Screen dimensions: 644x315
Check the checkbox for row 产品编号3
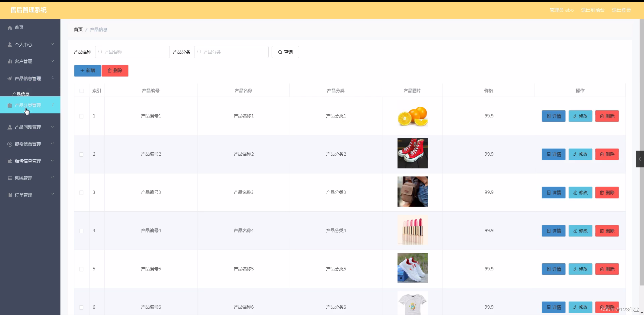pos(81,193)
